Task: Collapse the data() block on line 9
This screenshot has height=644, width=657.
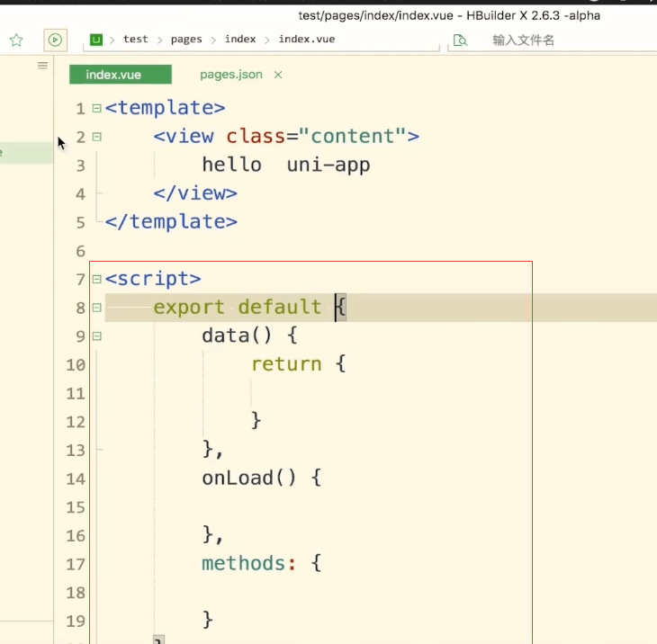Action: click(x=97, y=336)
